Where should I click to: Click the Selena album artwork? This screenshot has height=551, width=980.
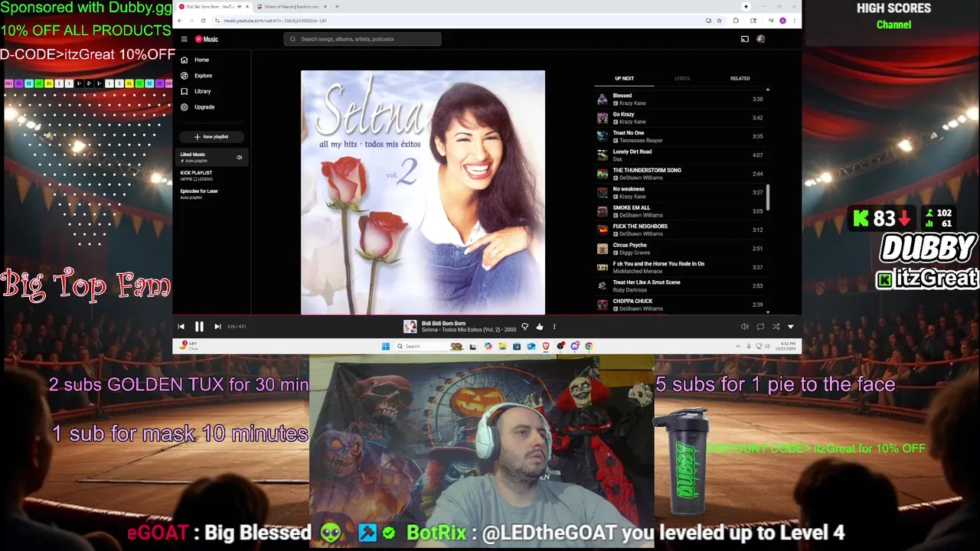coord(423,192)
